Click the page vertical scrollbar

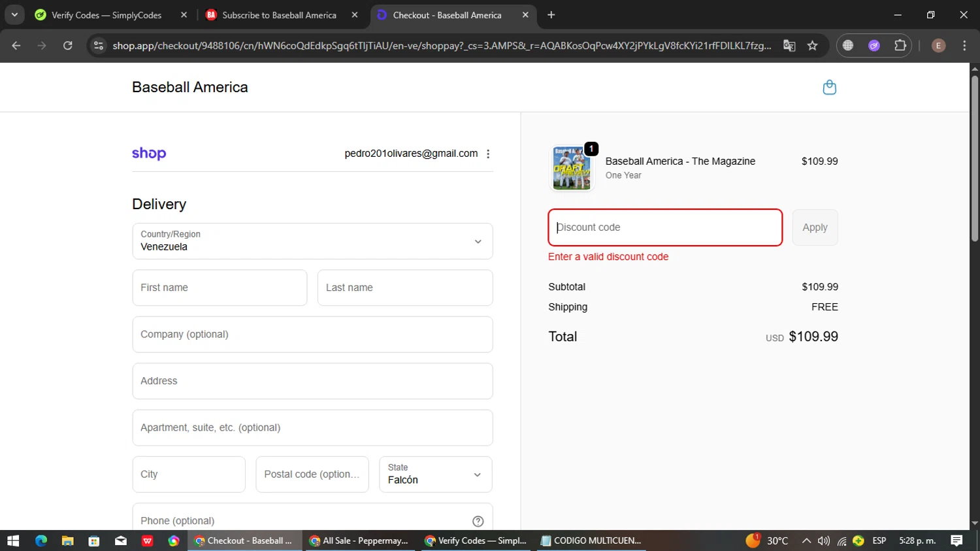click(974, 159)
